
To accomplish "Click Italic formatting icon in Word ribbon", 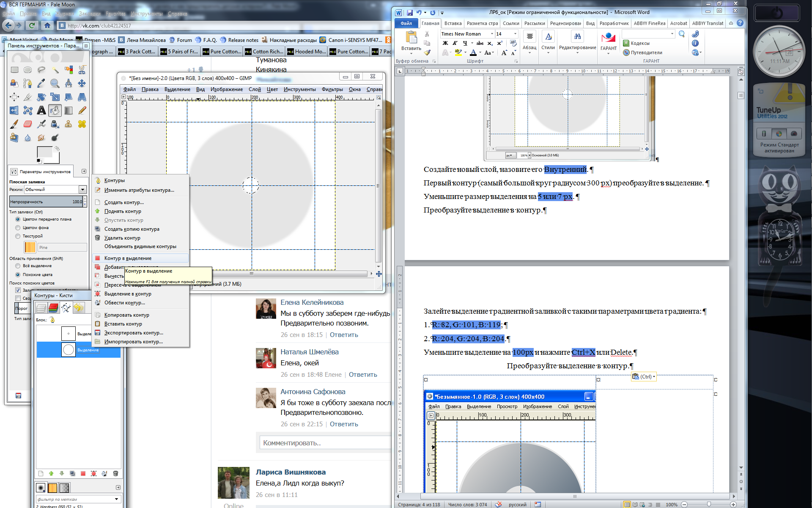I will (455, 43).
